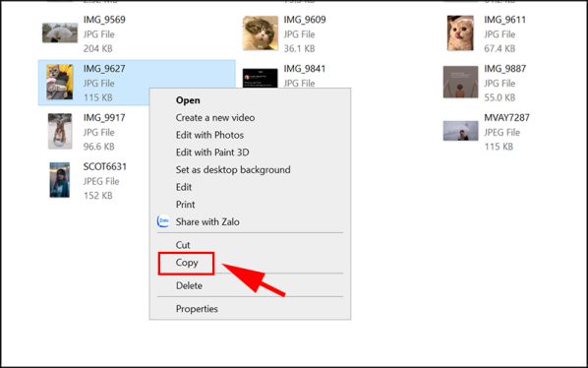Select the IMG_9609 cat thumbnail

coord(261,33)
